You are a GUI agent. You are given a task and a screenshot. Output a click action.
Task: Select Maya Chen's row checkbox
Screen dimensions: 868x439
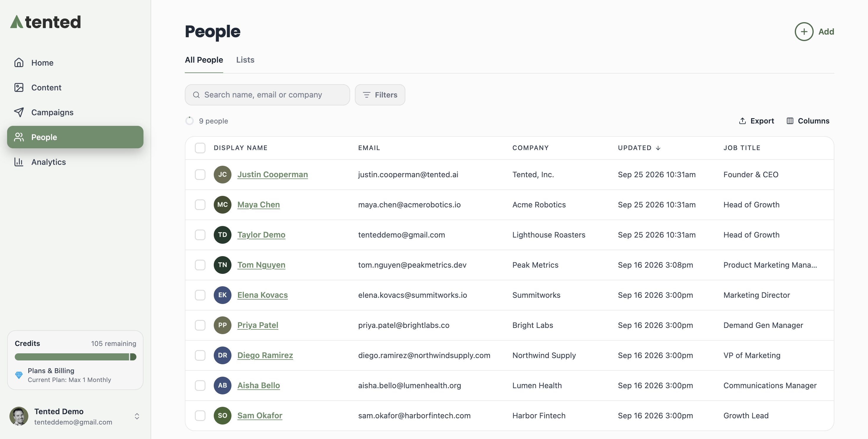click(200, 205)
